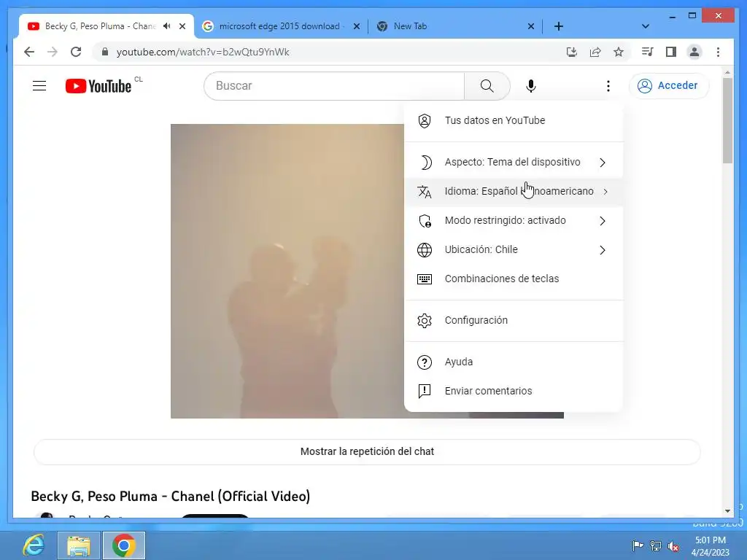Focus the Buscar search field
Image resolution: width=747 pixels, height=560 pixels.
coord(334,86)
